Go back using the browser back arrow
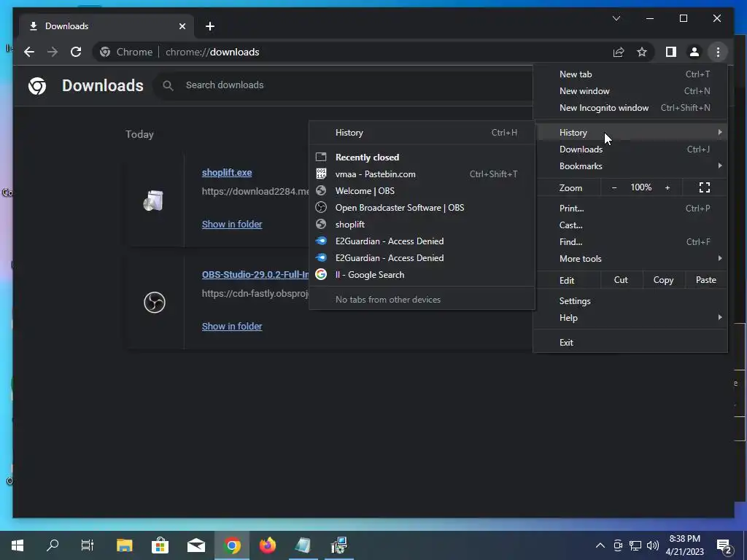 point(29,52)
